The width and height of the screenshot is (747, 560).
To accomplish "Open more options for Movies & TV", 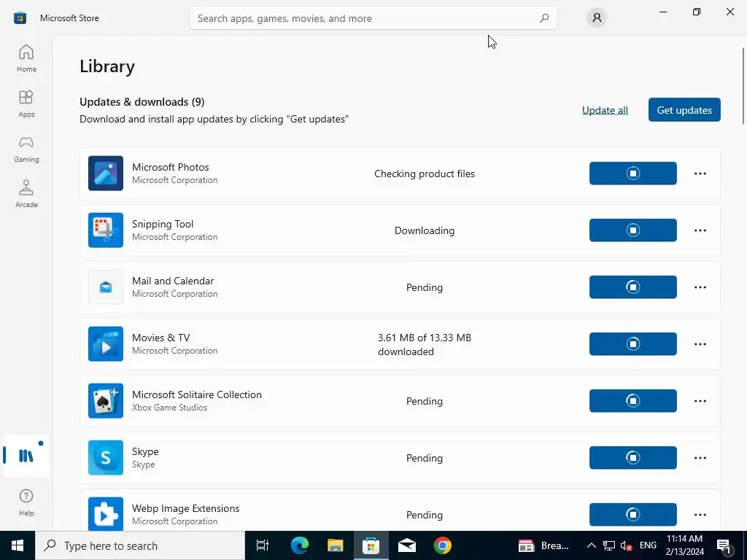I will tap(700, 344).
